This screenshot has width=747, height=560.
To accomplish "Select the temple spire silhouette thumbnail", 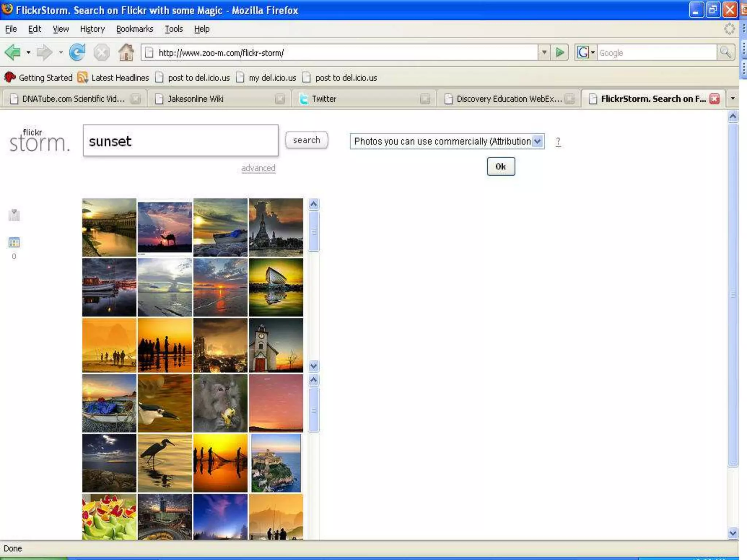I will [x=276, y=227].
